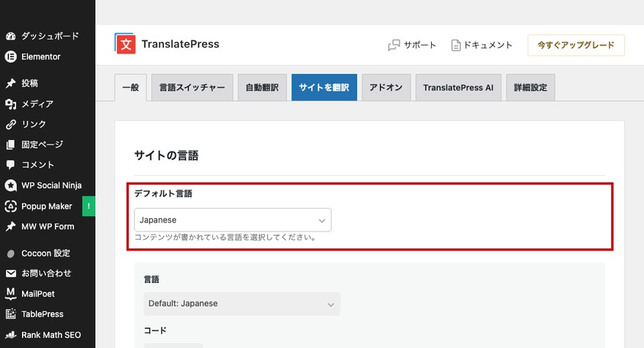Click the Elementor circle icon

tap(11, 56)
